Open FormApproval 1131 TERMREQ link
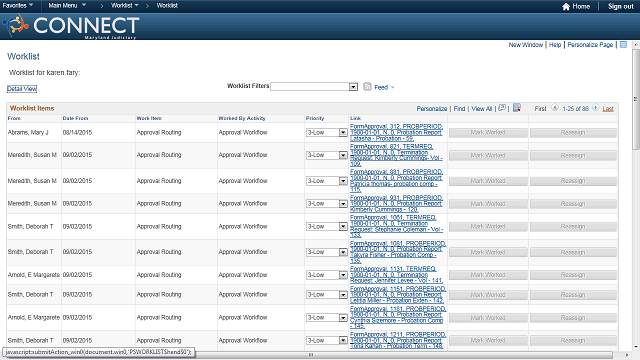 [396, 275]
